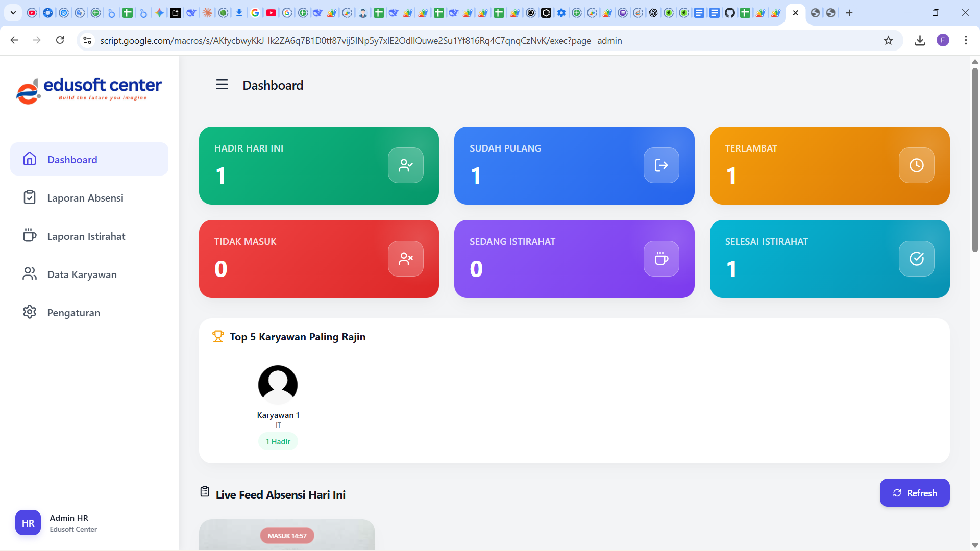The width and height of the screenshot is (980, 551).
Task: Open the browser downloads icon
Action: click(x=920, y=41)
